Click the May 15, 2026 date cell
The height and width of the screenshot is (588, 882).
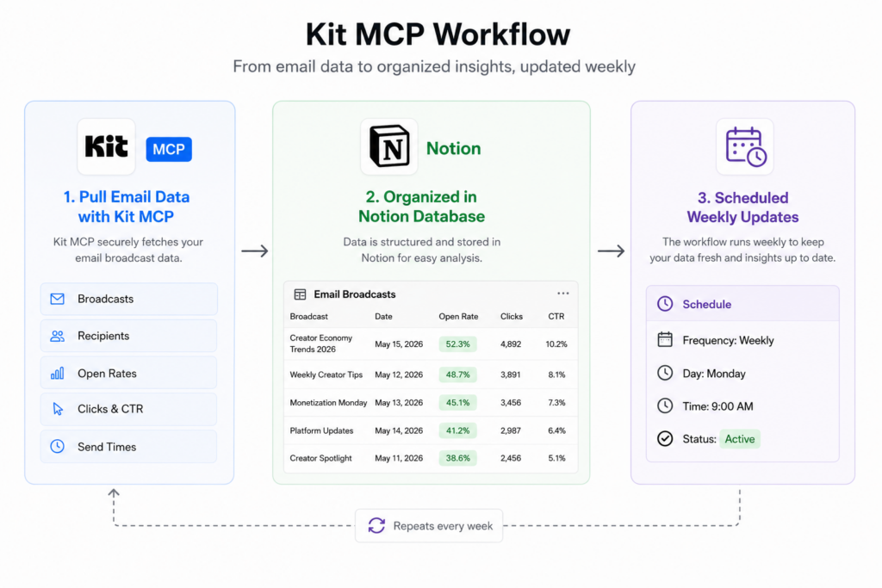tap(399, 344)
